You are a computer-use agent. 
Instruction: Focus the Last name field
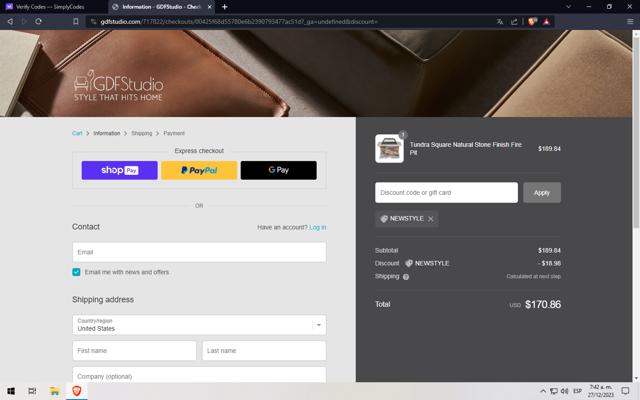point(264,351)
